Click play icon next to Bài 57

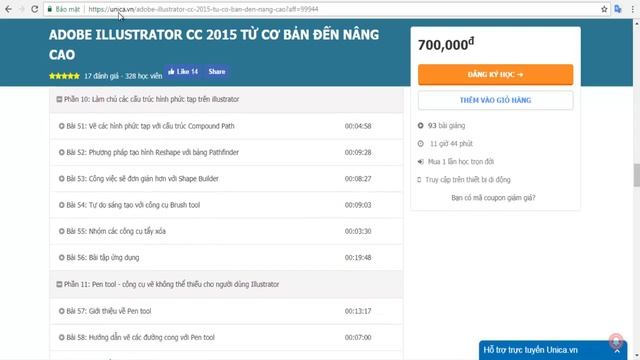62,311
